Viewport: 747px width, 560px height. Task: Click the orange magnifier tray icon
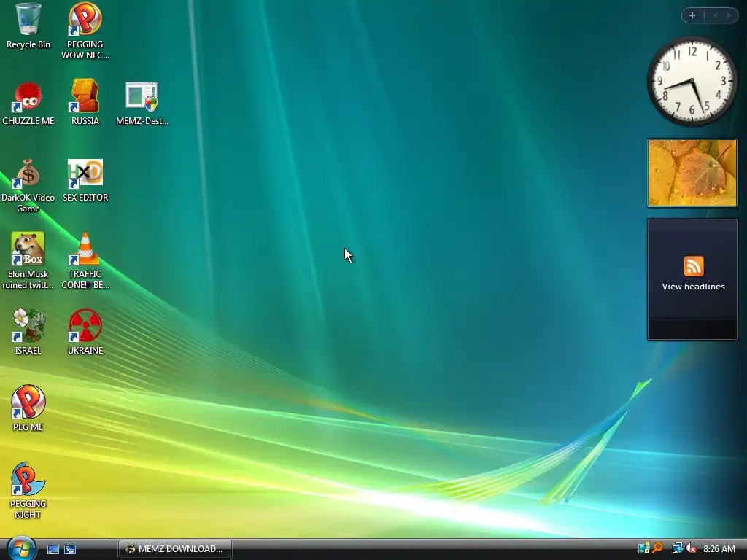click(x=658, y=548)
